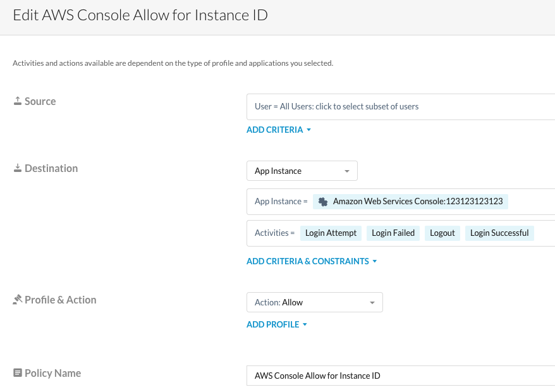Image resolution: width=555 pixels, height=392 pixels.
Task: Click the Destination download icon
Action: [x=17, y=168]
